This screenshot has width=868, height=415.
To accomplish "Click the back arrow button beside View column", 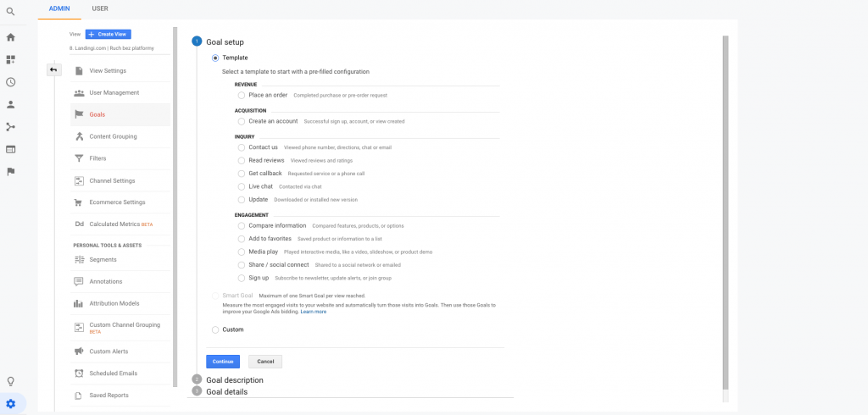I will pos(53,69).
